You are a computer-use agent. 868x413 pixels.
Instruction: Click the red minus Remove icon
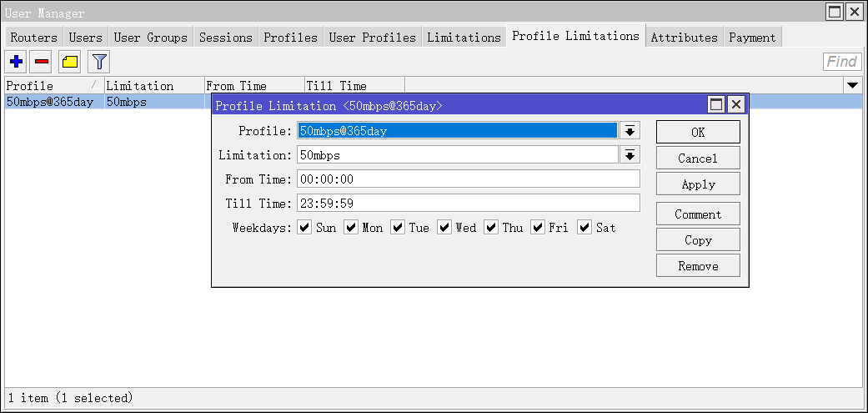[42, 61]
